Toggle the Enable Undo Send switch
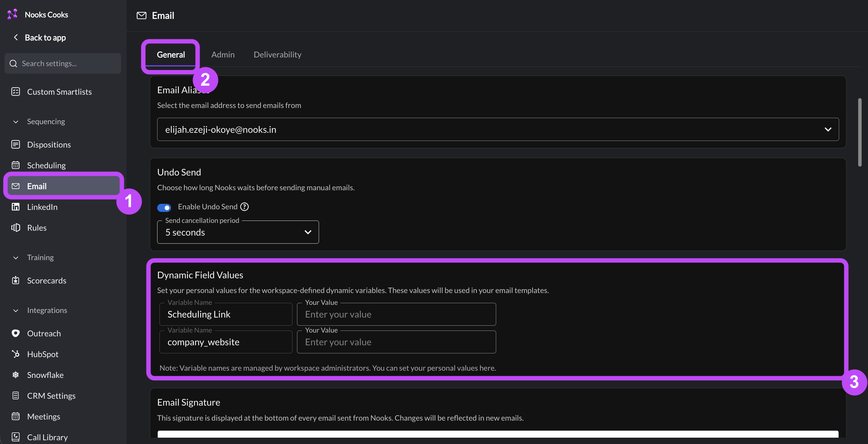 click(x=164, y=208)
